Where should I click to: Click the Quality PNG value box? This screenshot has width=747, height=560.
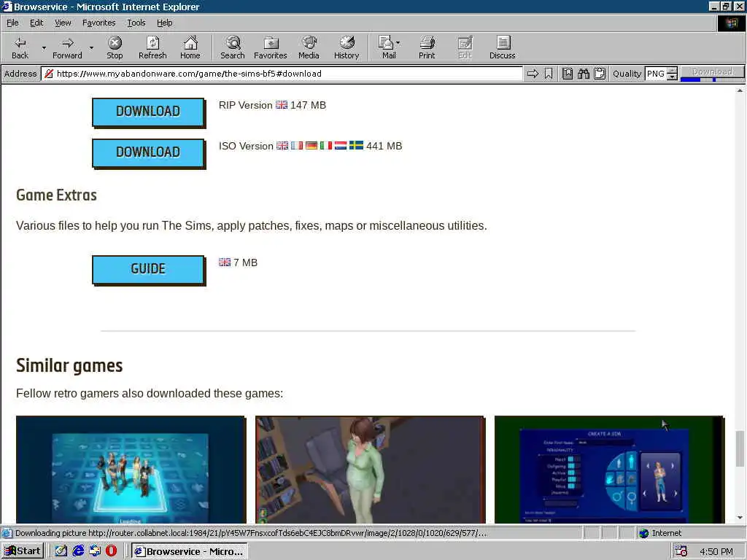tap(656, 74)
